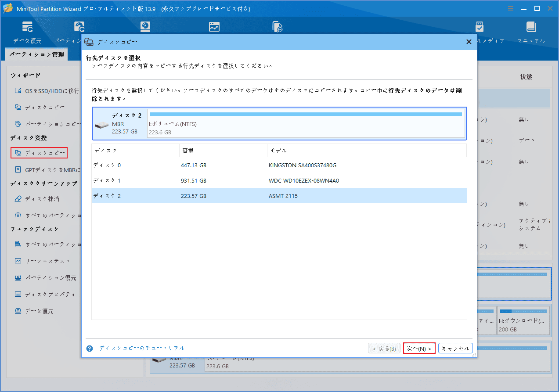559x392 pixels.
Task: Click the WDC WD10EZEX-08WN4A0 model cell
Action: tap(304, 180)
